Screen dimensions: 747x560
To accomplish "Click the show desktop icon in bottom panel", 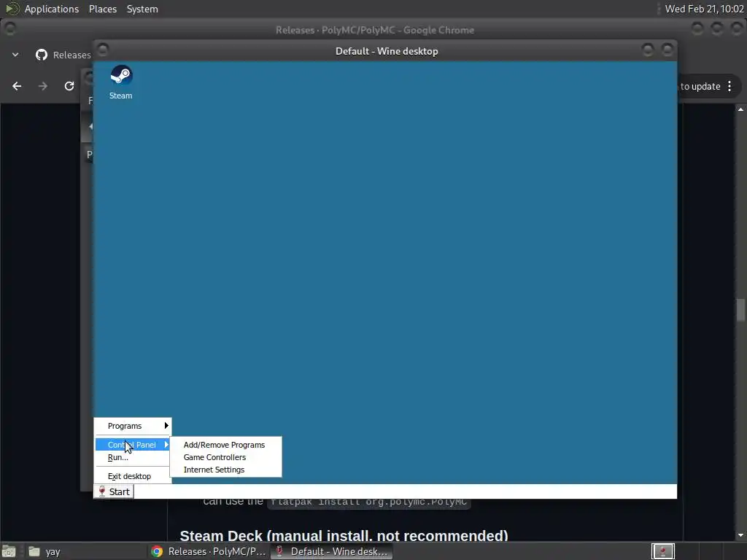I will pos(9,551).
